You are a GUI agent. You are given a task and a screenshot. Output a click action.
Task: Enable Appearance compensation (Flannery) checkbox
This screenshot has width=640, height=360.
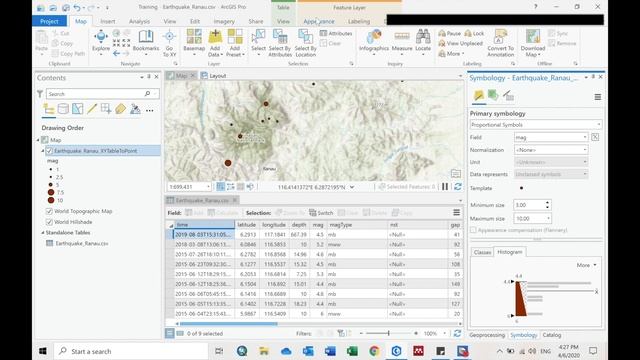tap(473, 230)
